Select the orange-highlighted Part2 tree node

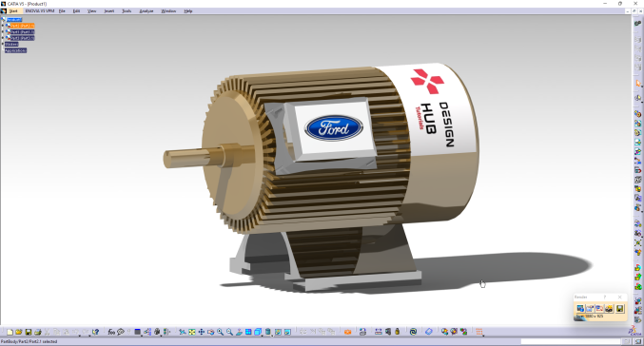[22, 26]
